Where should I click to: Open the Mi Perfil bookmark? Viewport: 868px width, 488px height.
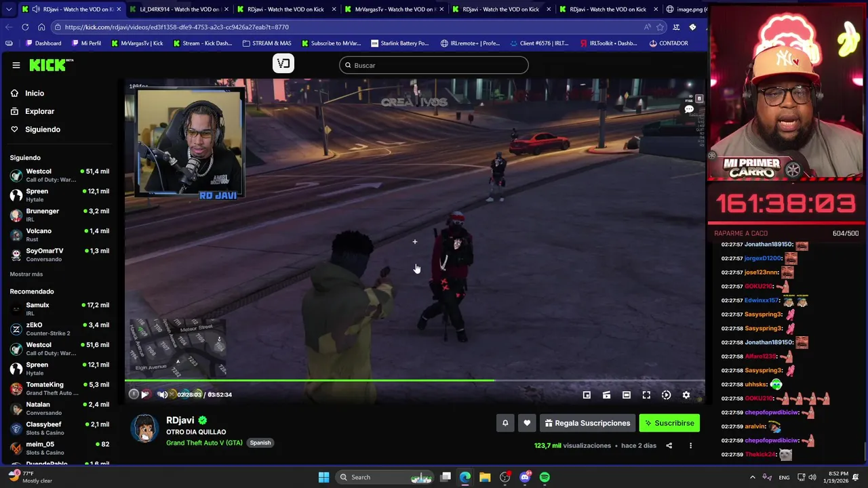(x=85, y=43)
